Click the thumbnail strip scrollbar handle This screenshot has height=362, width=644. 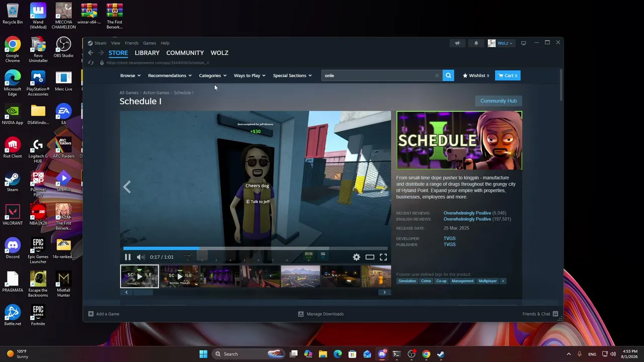[x=143, y=292]
